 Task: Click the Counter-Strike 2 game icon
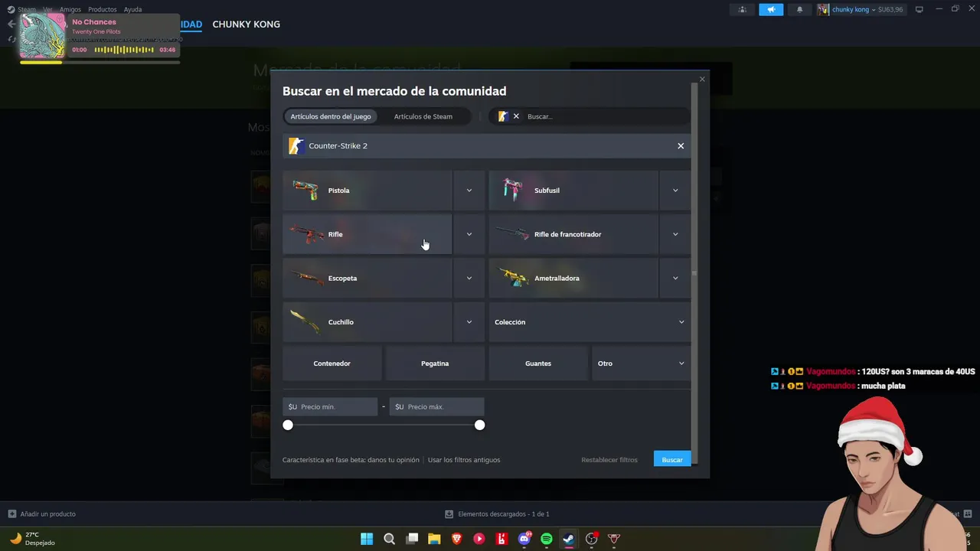(x=296, y=146)
